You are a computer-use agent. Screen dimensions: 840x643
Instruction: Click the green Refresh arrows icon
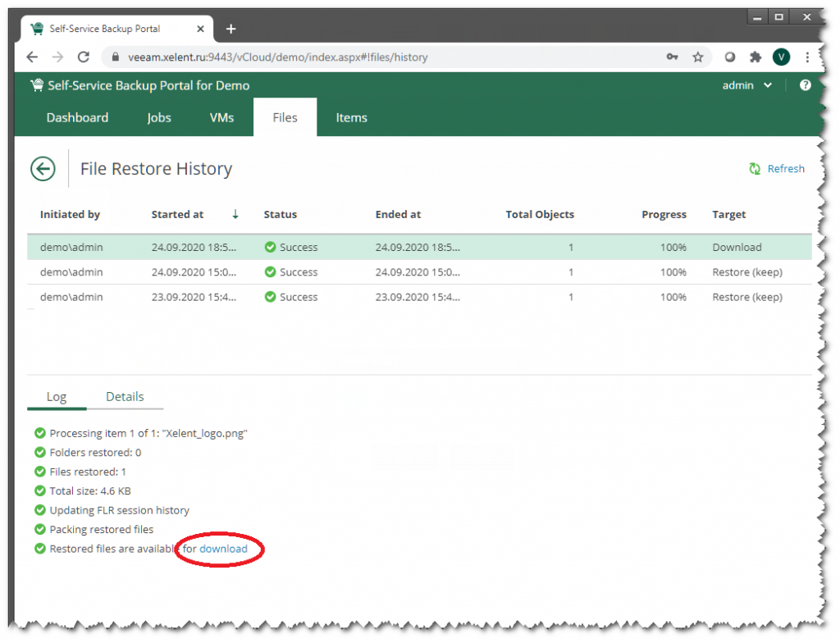click(x=755, y=169)
